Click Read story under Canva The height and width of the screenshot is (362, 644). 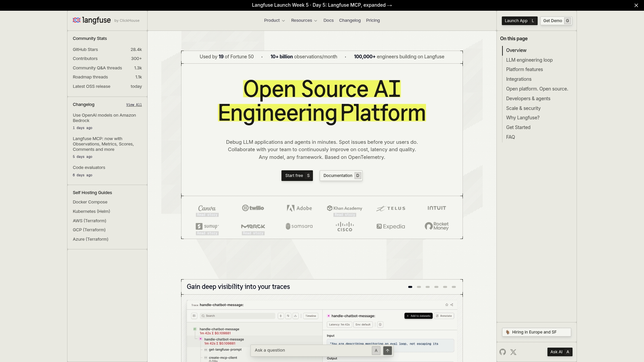point(207,215)
